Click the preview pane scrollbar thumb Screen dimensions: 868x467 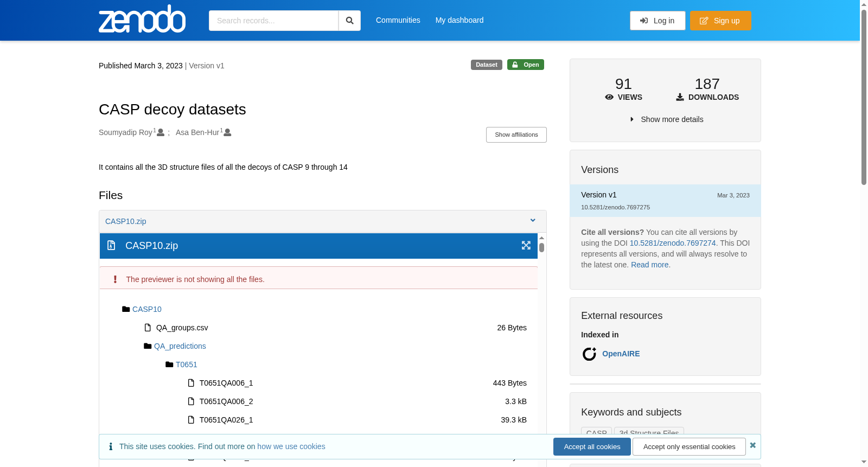point(541,248)
